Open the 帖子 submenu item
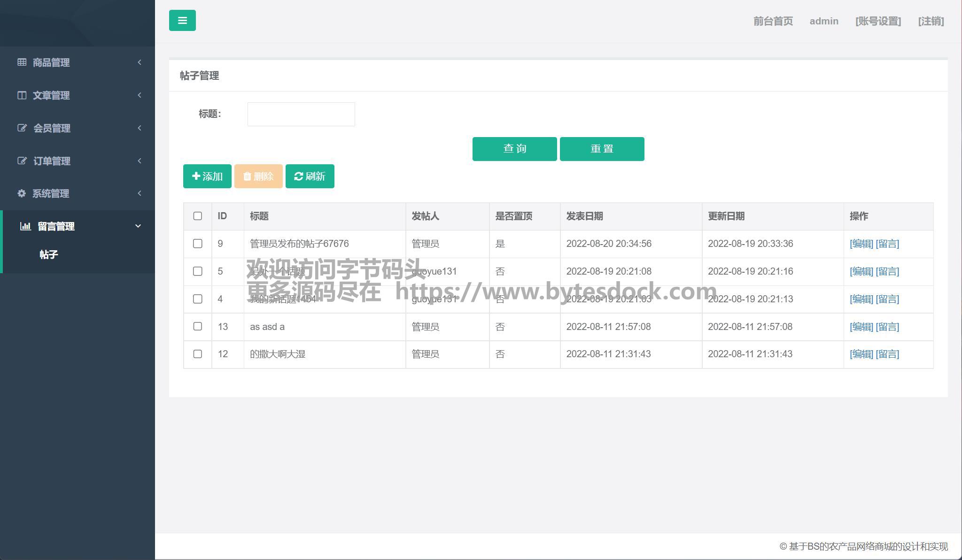 [x=49, y=254]
